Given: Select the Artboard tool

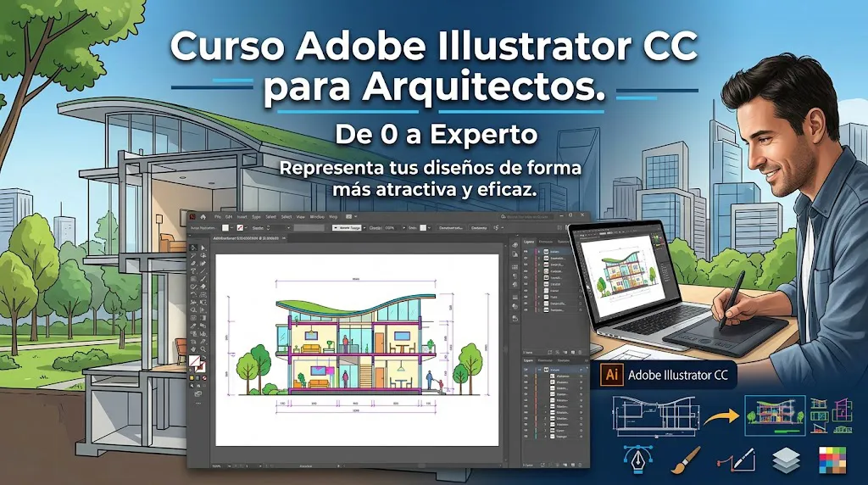Looking at the screenshot, I should tap(193, 342).
